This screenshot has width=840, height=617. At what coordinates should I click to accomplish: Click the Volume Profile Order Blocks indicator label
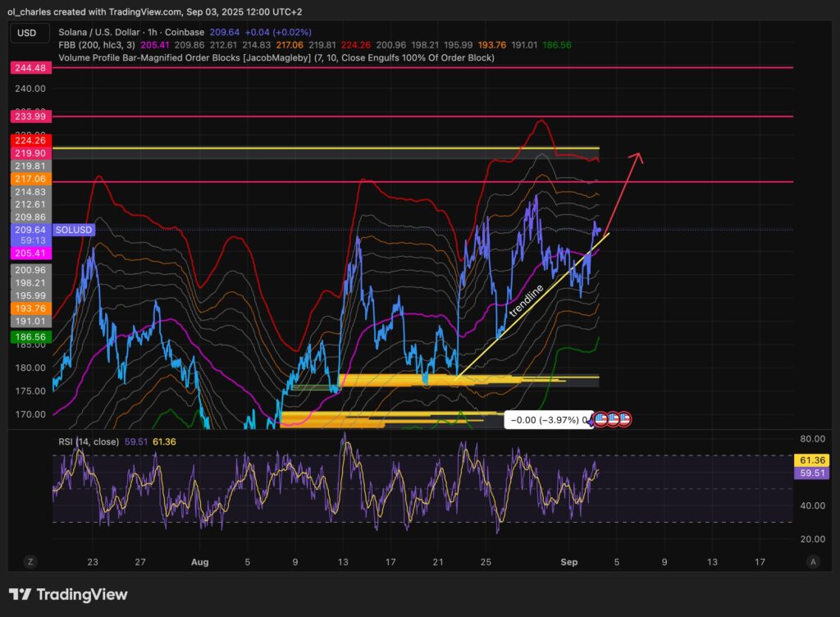pos(275,58)
